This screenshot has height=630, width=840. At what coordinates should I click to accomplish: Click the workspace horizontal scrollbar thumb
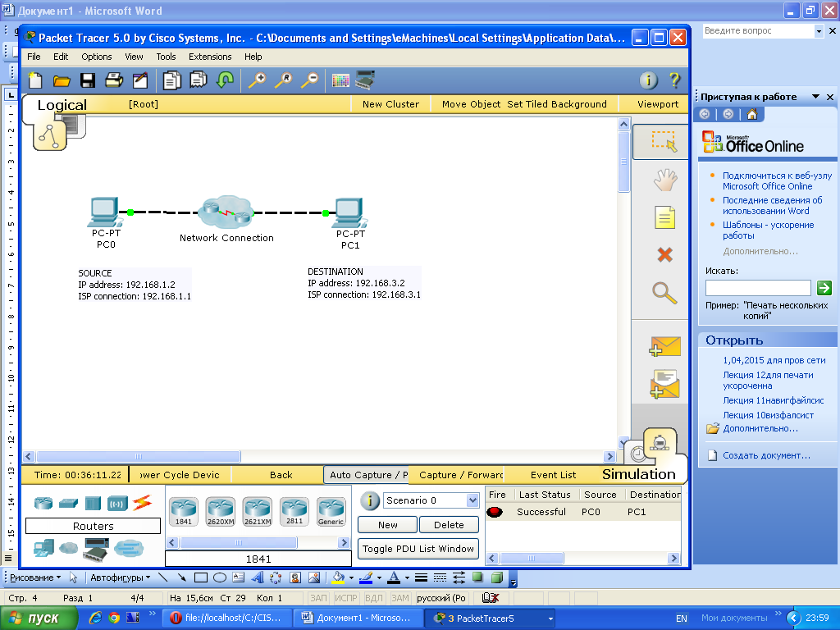138,456
